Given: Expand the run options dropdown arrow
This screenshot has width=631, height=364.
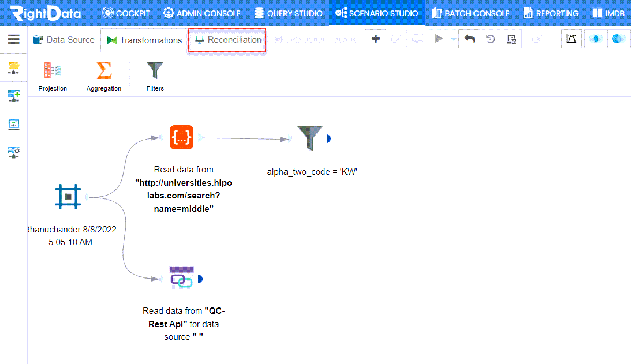Looking at the screenshot, I should 454,39.
